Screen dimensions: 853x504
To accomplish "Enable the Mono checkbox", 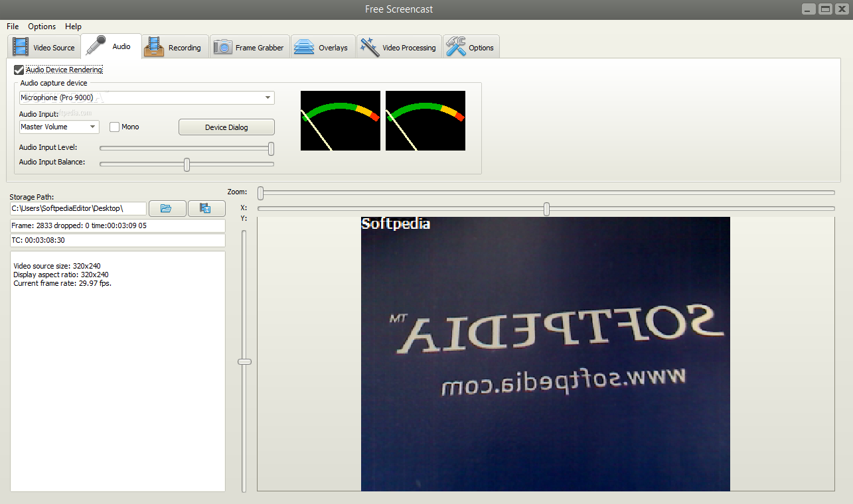I will pos(114,127).
